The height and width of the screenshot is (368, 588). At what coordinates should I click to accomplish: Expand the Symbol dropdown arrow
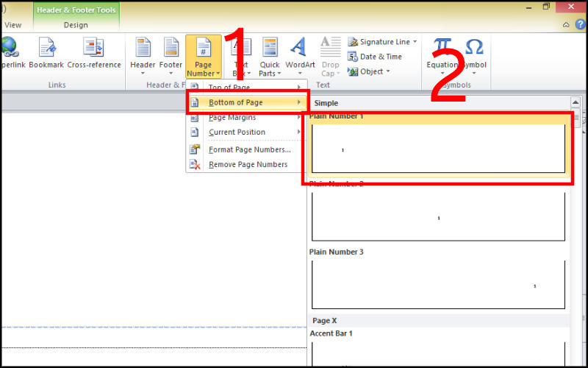click(x=474, y=74)
